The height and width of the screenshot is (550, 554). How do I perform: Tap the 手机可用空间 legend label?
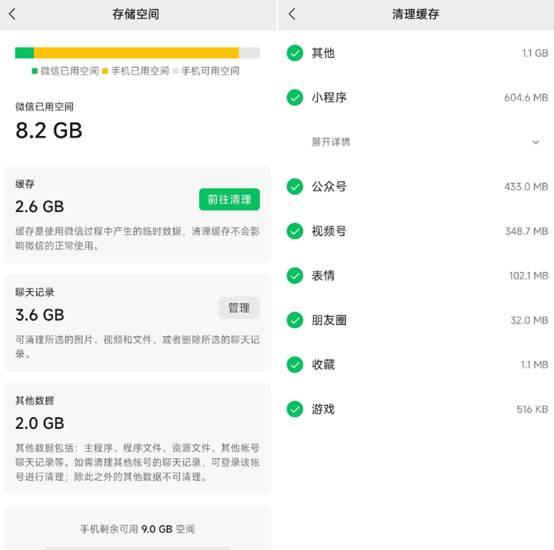tap(210, 71)
